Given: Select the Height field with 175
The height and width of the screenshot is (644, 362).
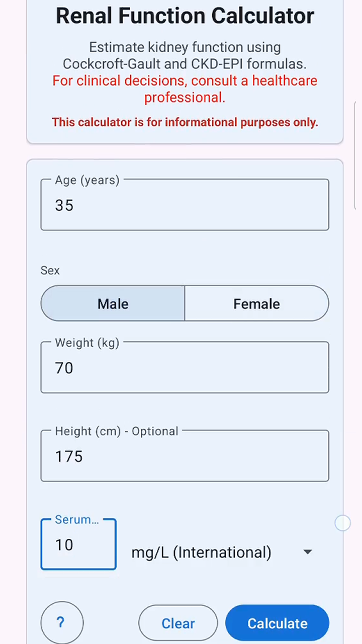Looking at the screenshot, I should [x=185, y=457].
